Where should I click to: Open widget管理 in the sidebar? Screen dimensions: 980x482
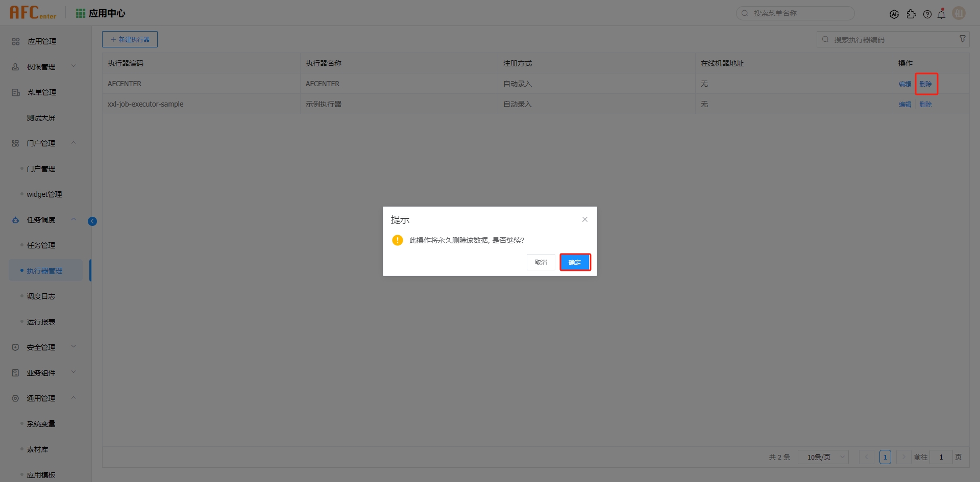click(44, 194)
